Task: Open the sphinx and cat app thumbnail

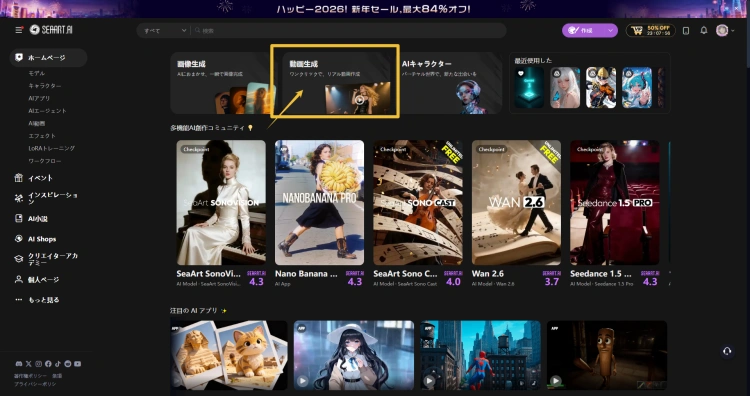Action: tap(229, 355)
